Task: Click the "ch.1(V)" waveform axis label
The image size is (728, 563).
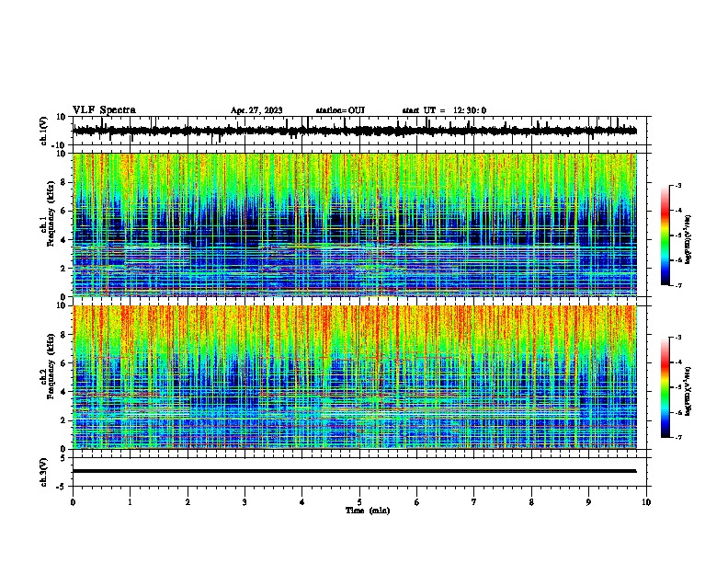Action: (x=44, y=131)
